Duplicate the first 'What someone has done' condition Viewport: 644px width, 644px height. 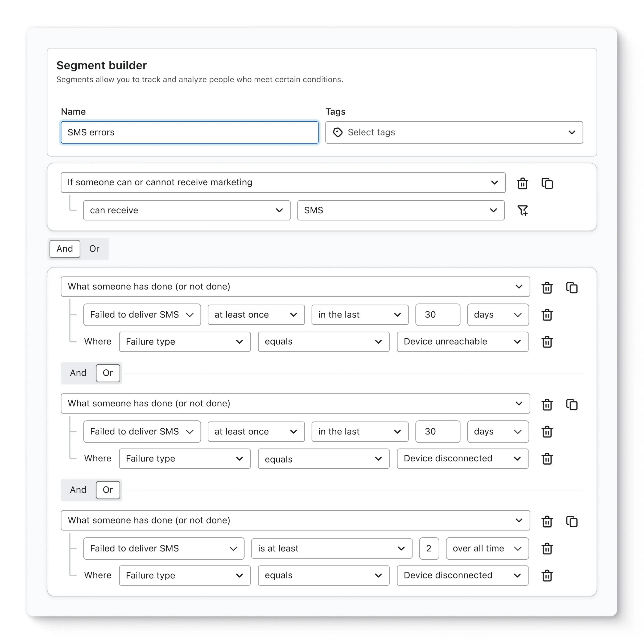[x=572, y=287]
